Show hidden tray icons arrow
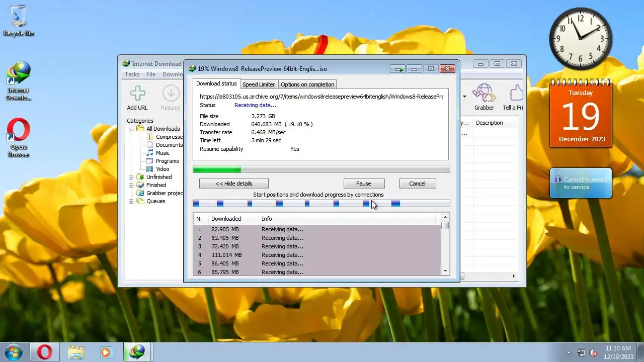Screen dimensions: 644x362 (x=569, y=353)
